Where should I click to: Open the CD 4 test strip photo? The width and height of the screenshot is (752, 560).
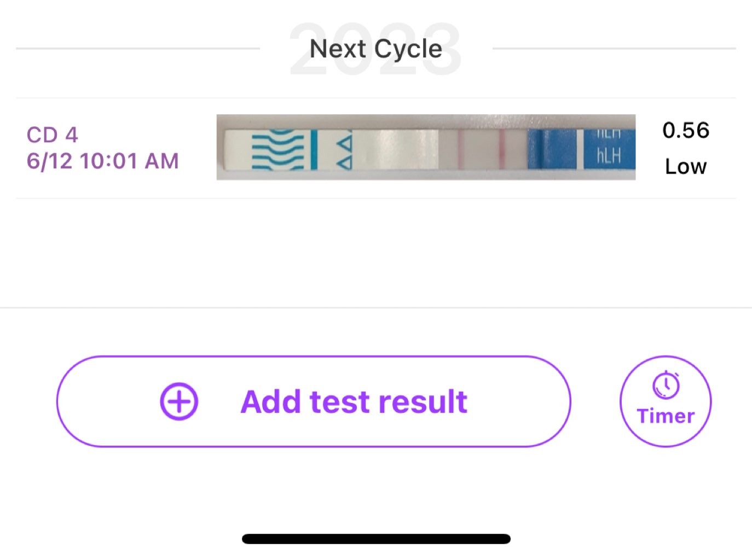coord(426,147)
